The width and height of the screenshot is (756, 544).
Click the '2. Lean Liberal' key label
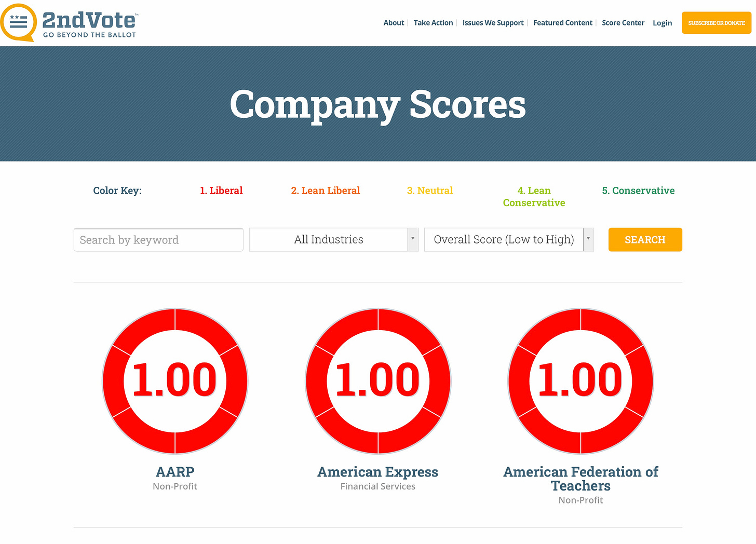[326, 191]
